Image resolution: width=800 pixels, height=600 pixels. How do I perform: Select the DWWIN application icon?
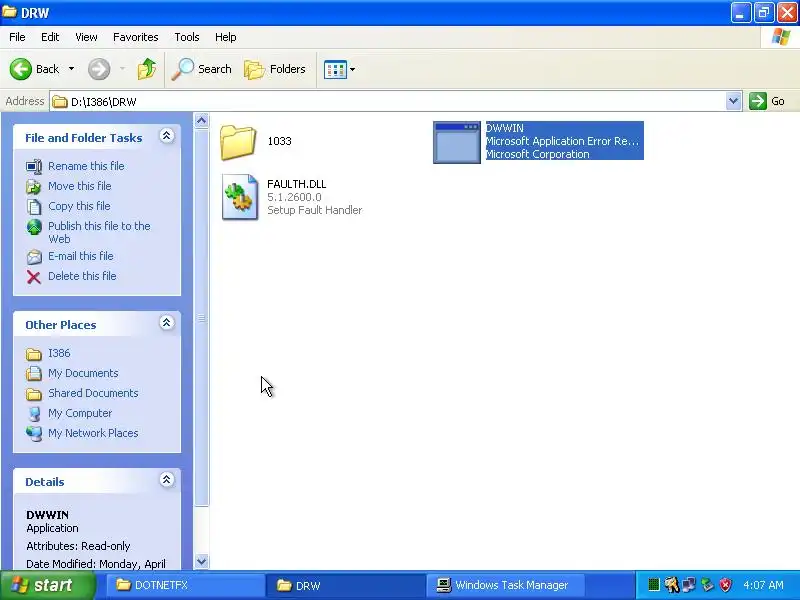click(457, 142)
